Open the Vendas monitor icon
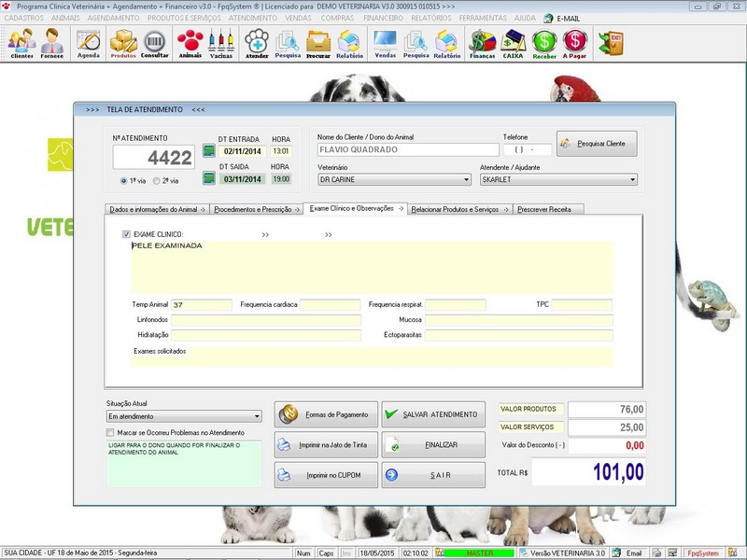The image size is (747, 560). tap(386, 43)
